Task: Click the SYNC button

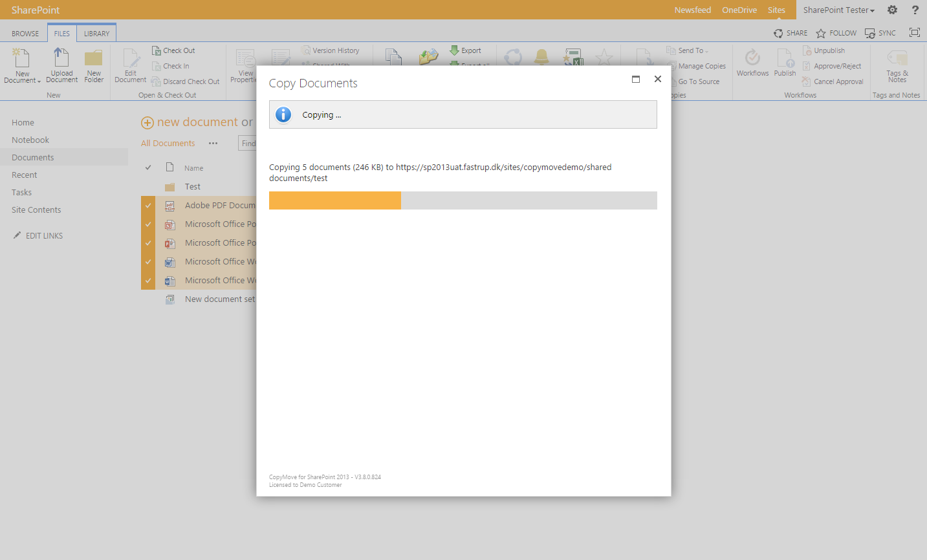Action: click(880, 33)
